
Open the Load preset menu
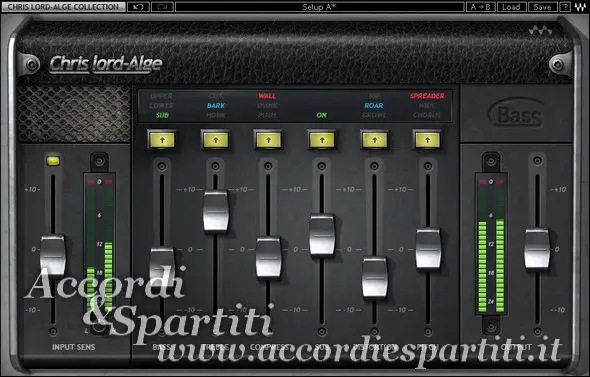click(511, 7)
